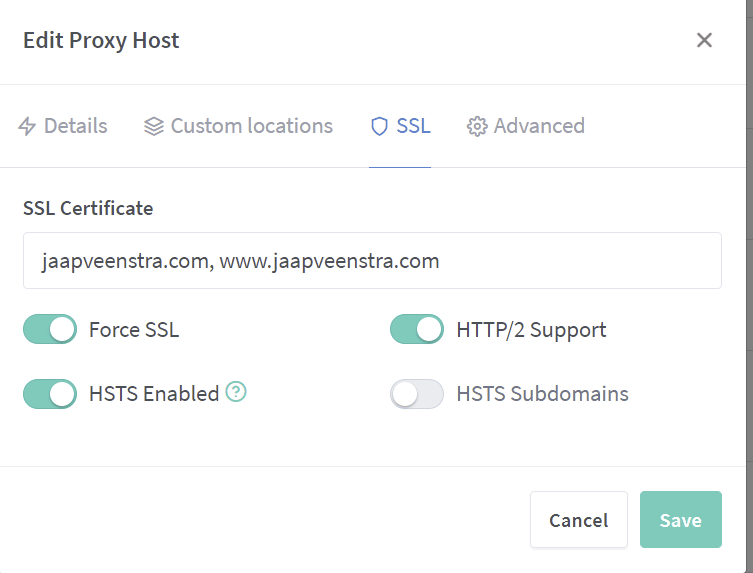Click the "HTTP/2 Support" label text
This screenshot has width=753, height=573.
tap(531, 330)
